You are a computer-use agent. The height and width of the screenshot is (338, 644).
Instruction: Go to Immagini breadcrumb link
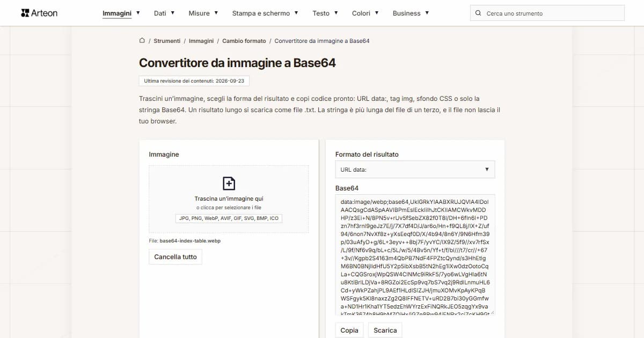click(201, 41)
